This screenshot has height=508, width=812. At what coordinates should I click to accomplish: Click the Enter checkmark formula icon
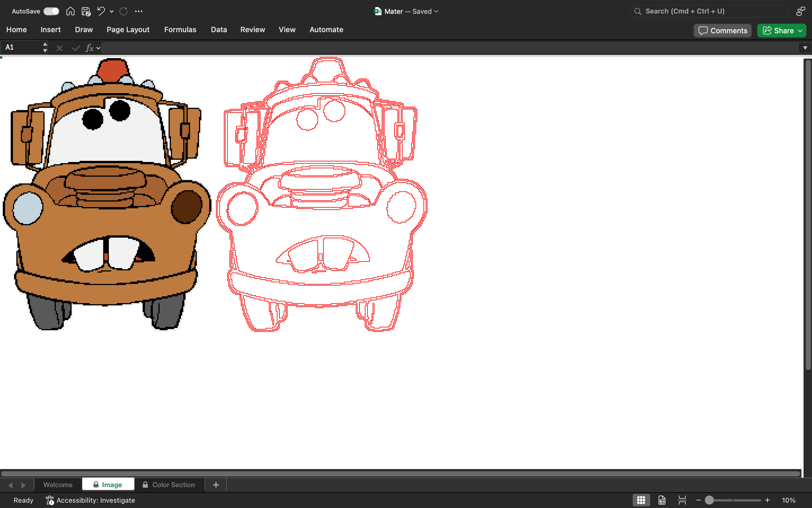coord(76,48)
